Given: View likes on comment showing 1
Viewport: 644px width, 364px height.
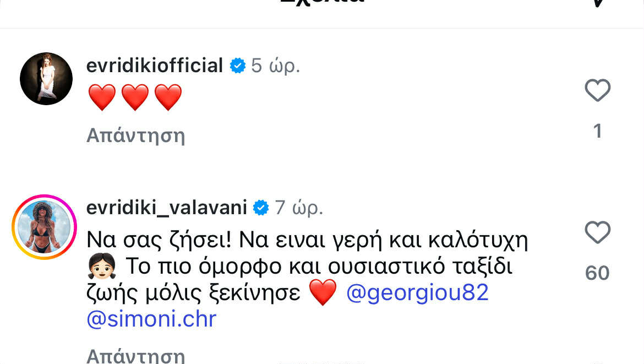Looking at the screenshot, I should point(598,132).
